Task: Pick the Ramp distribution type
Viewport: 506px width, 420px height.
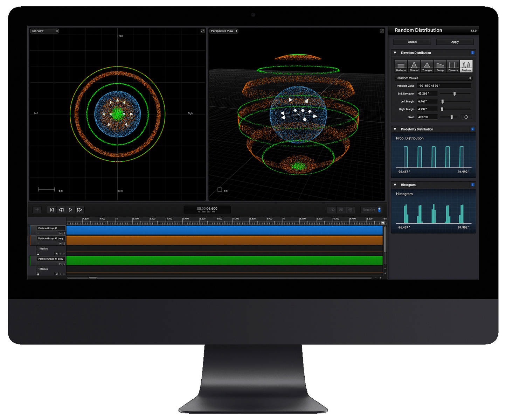Action: pos(440,66)
